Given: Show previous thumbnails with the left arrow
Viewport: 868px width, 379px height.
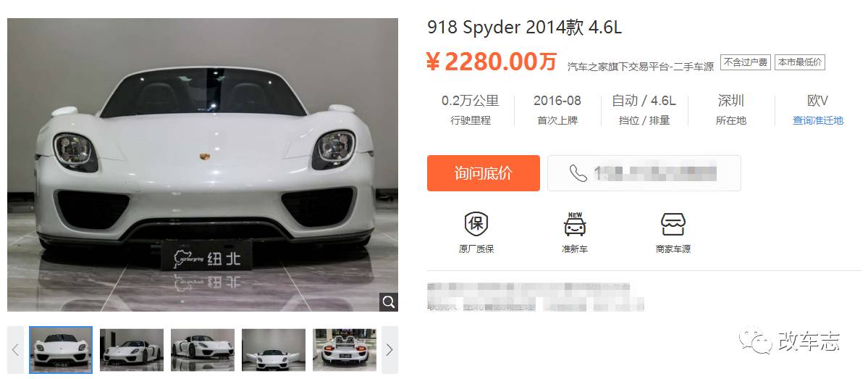Looking at the screenshot, I should tap(15, 349).
